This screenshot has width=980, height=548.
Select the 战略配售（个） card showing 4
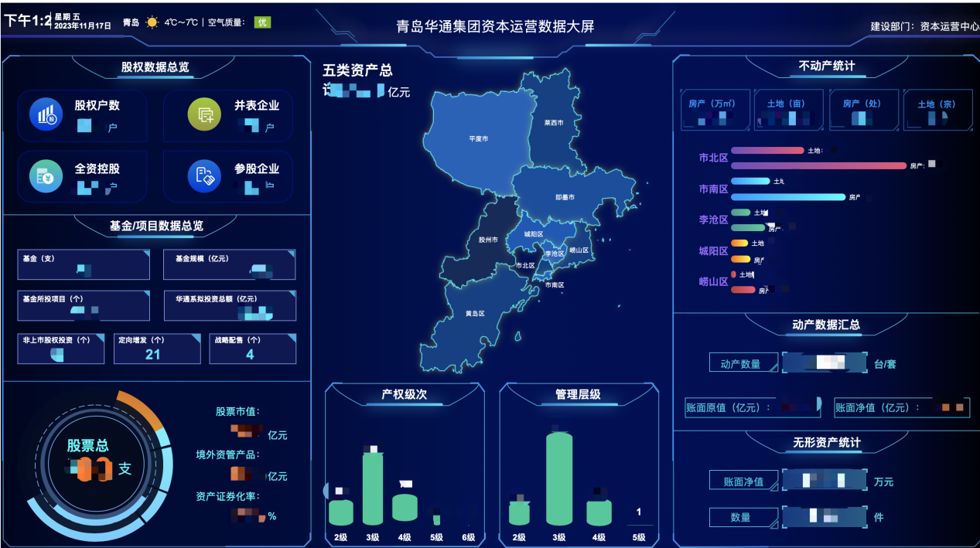(253, 349)
